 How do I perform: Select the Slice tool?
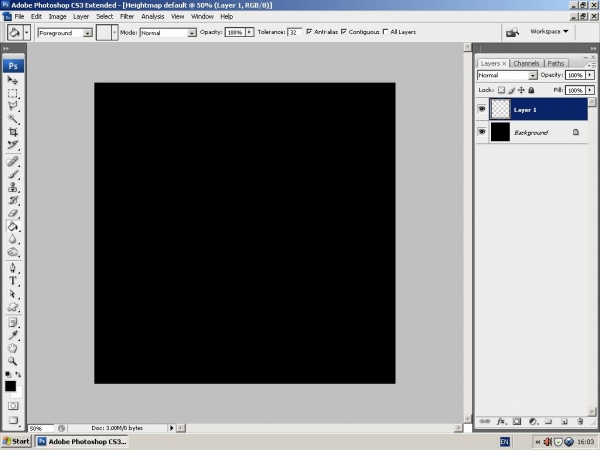coord(13,145)
